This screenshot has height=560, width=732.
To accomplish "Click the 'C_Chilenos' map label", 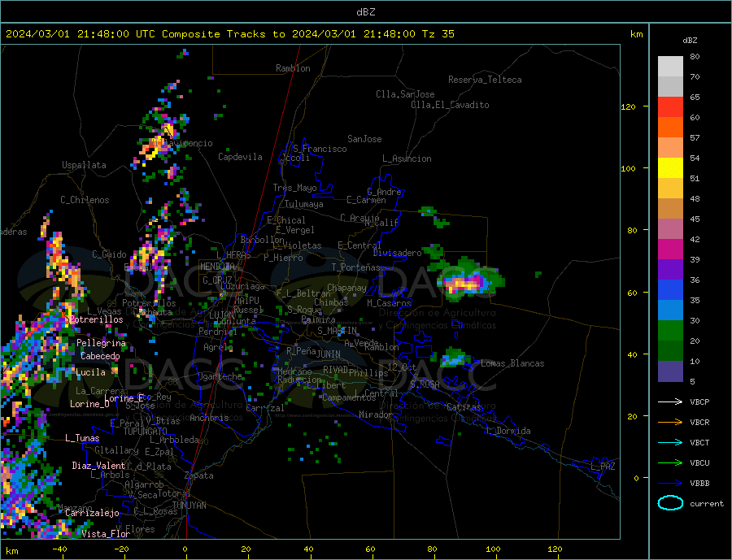I will point(85,200).
